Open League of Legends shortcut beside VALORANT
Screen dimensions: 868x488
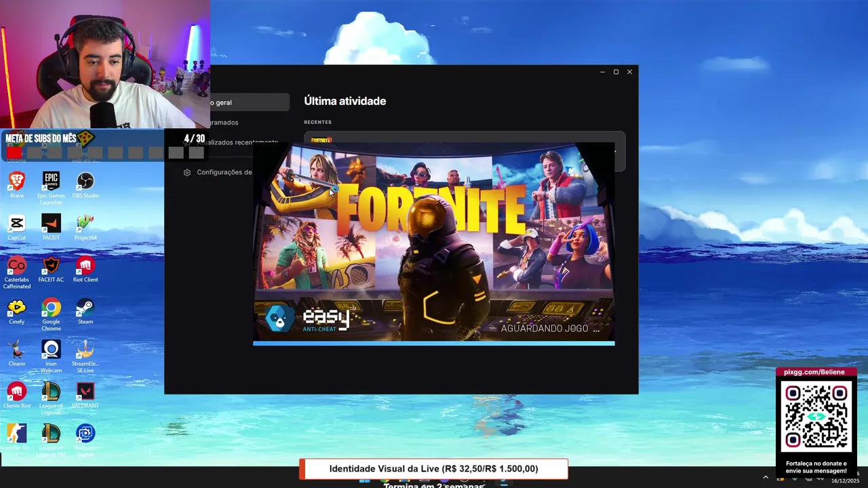pyautogui.click(x=51, y=399)
